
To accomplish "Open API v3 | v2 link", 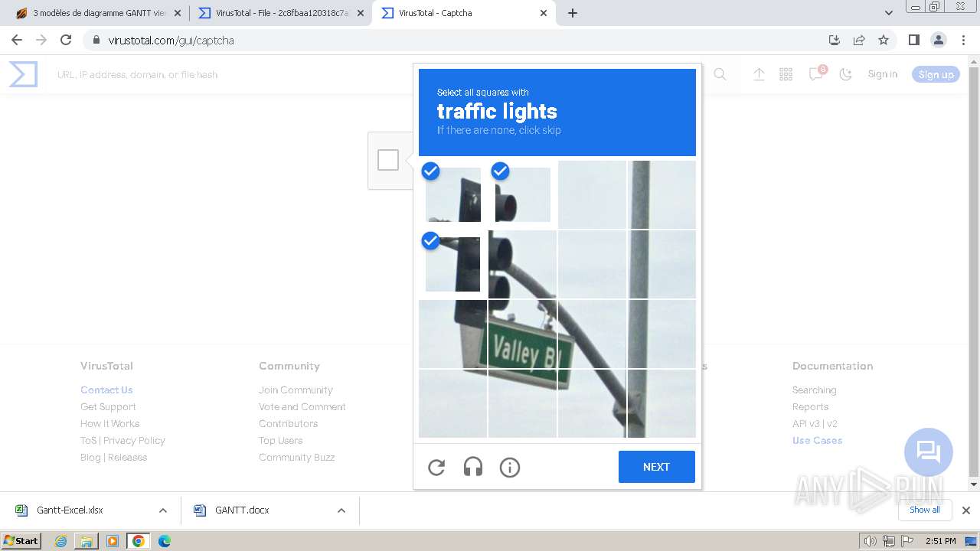I will (x=815, y=423).
